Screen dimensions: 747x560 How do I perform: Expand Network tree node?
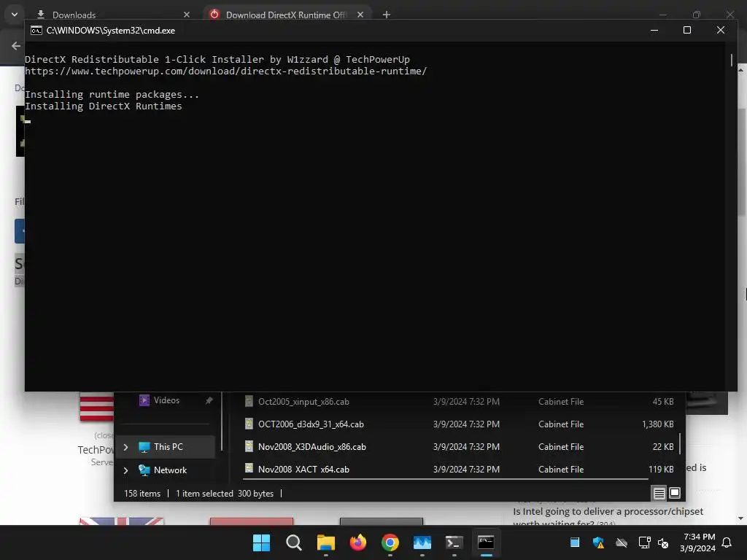tap(125, 470)
